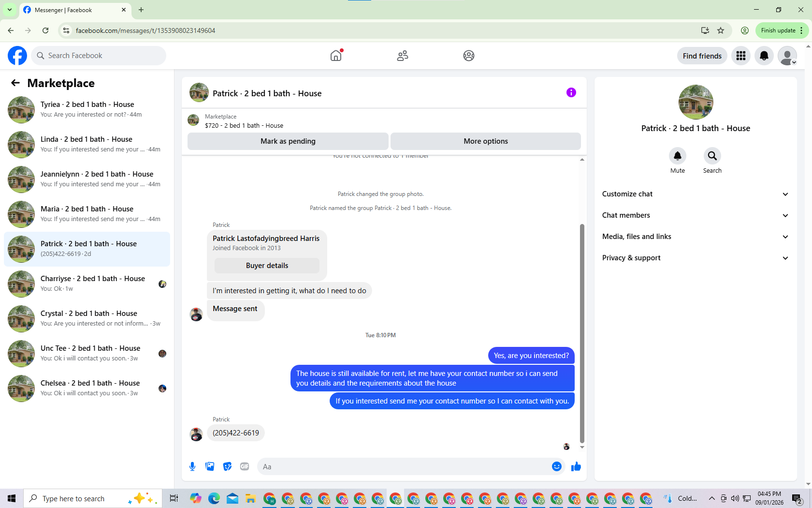The image size is (812, 508).
Task: Open the volume speaker tray icon
Action: 735,498
